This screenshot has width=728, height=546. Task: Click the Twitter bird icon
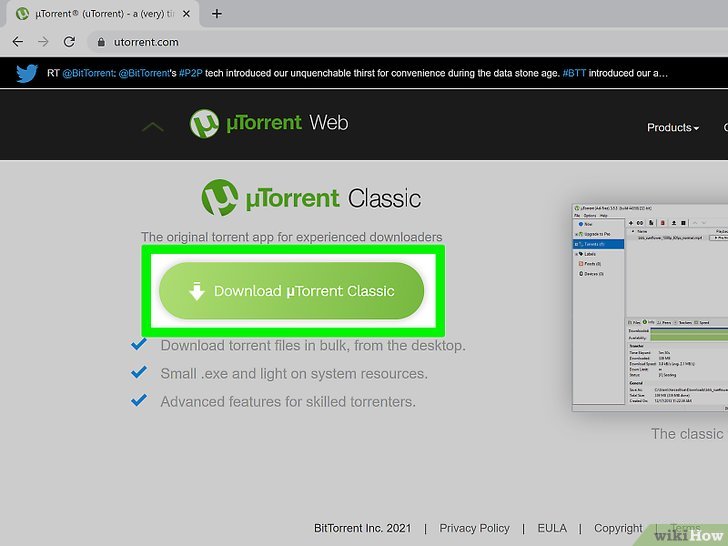(x=27, y=73)
